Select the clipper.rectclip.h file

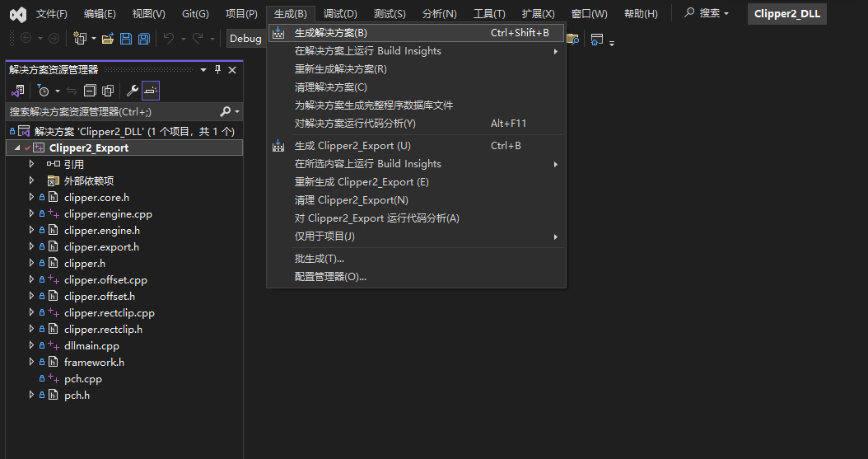click(x=103, y=329)
